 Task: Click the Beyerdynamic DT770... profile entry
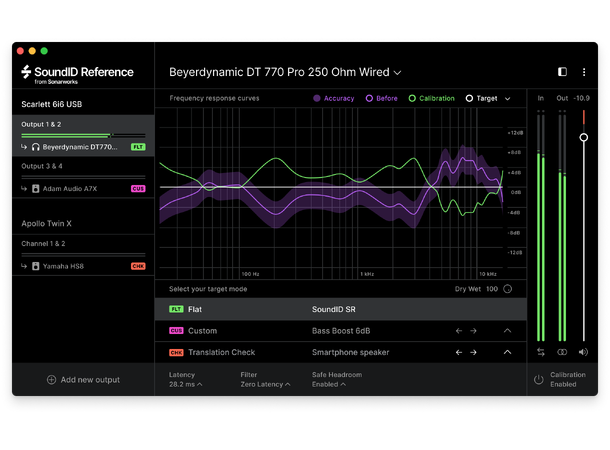click(80, 147)
